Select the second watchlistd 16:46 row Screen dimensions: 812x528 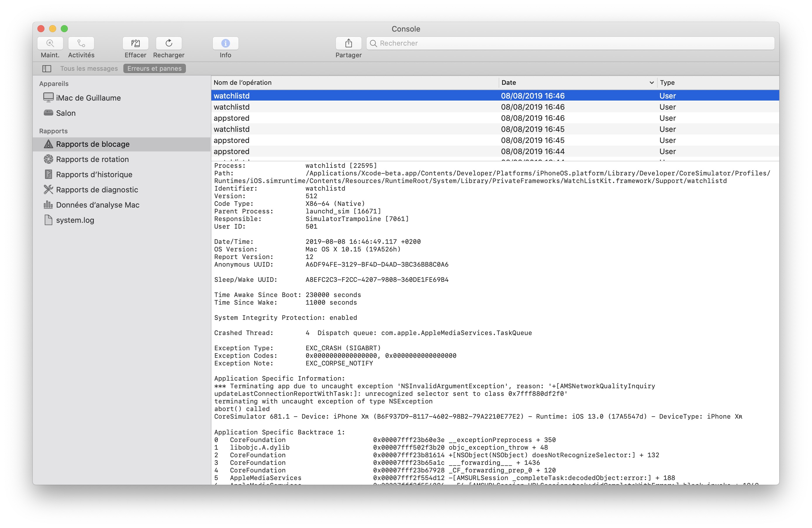[495, 107]
